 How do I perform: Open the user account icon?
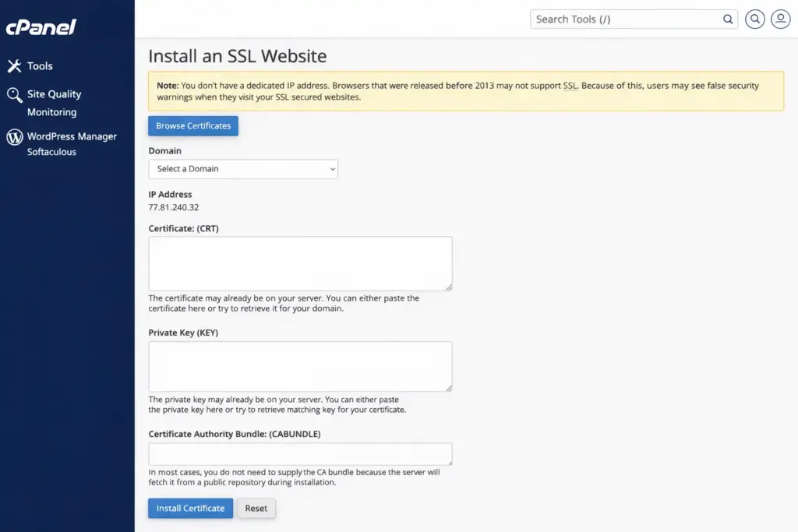point(780,19)
